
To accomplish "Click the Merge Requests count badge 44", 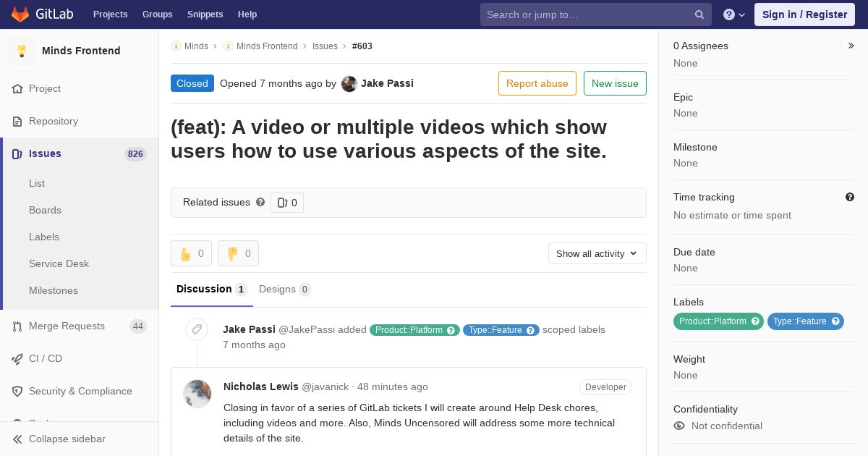I will coord(138,326).
